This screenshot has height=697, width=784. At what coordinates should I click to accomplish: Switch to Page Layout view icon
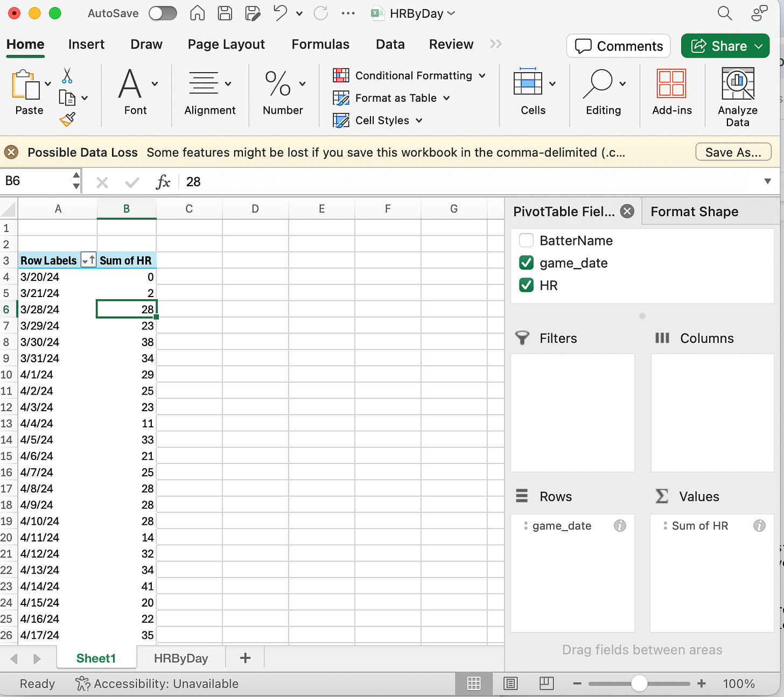[510, 684]
